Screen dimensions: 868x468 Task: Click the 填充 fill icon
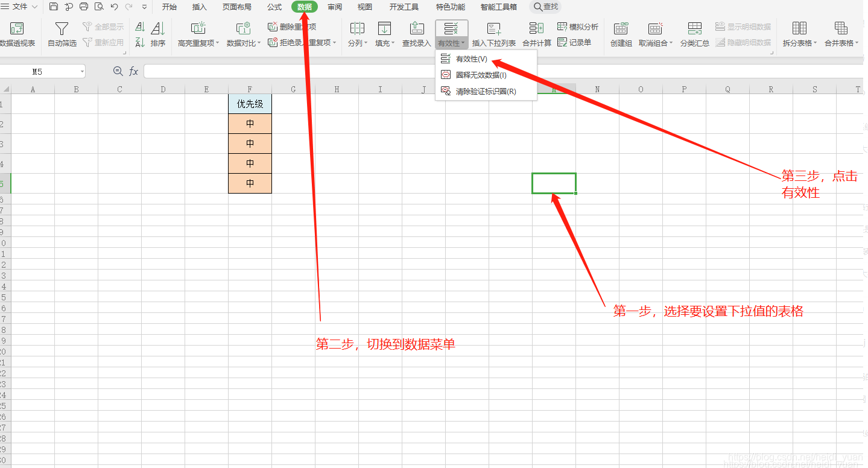pos(384,28)
